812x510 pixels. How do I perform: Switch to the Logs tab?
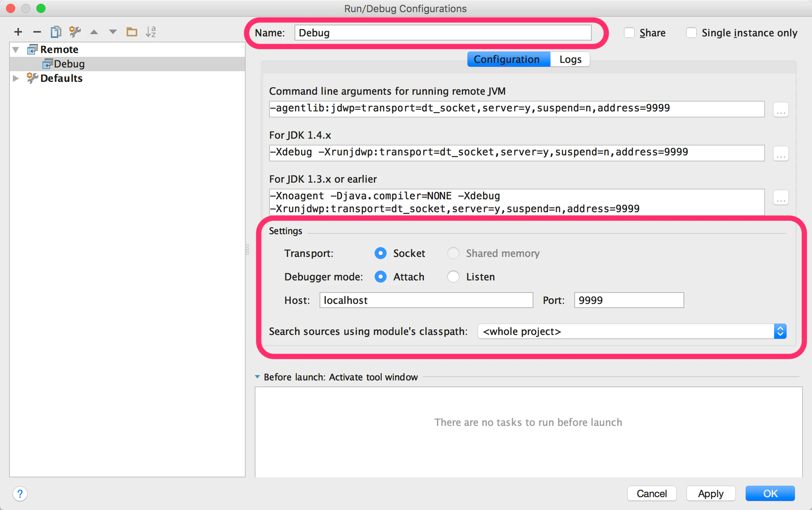570,59
